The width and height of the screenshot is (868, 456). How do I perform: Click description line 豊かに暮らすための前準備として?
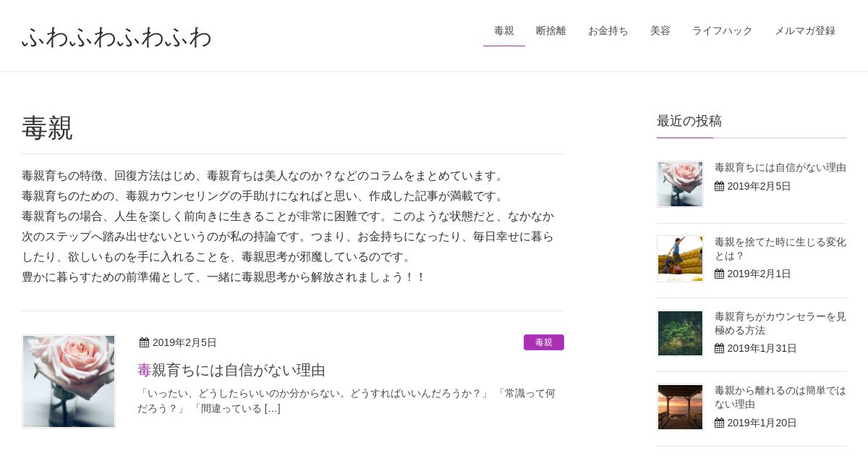(224, 277)
